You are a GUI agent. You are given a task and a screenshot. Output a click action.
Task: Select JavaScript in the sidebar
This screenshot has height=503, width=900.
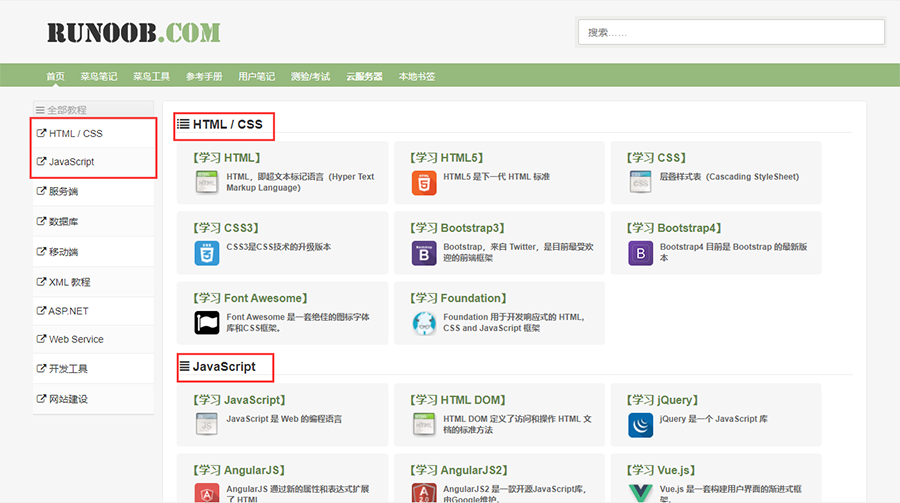tap(93, 162)
